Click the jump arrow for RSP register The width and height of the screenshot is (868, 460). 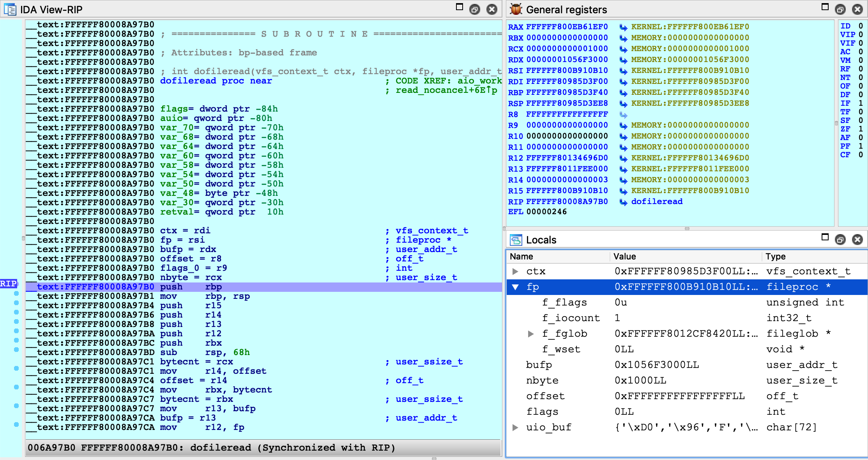pyautogui.click(x=623, y=104)
